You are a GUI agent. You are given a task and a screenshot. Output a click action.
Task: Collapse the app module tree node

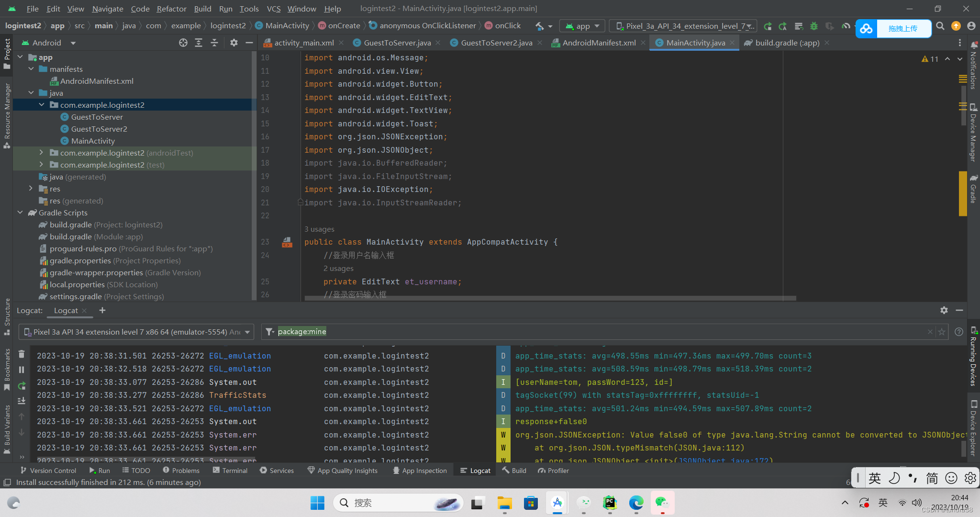click(20, 57)
